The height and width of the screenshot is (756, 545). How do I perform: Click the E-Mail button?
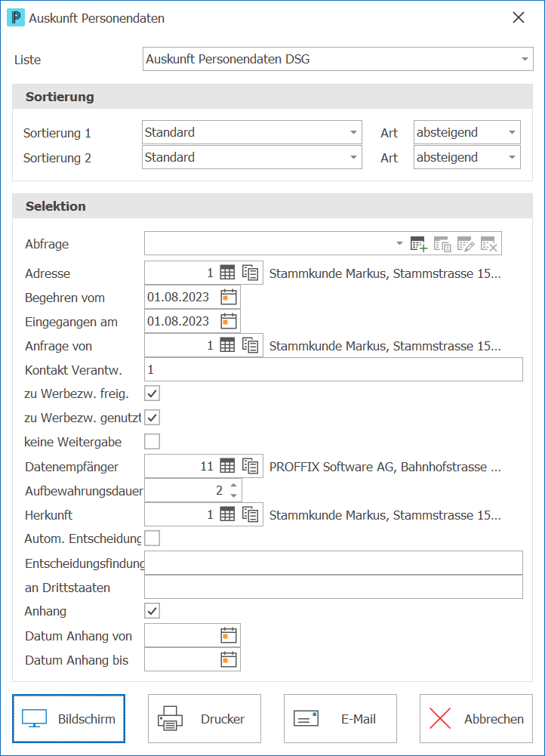point(340,718)
